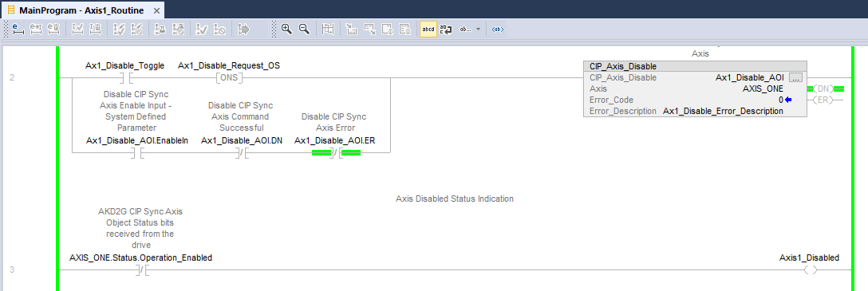Image resolution: width=868 pixels, height=291 pixels.
Task: Click 'Disable CIP Sync Axis Error' description
Action: tap(334, 122)
